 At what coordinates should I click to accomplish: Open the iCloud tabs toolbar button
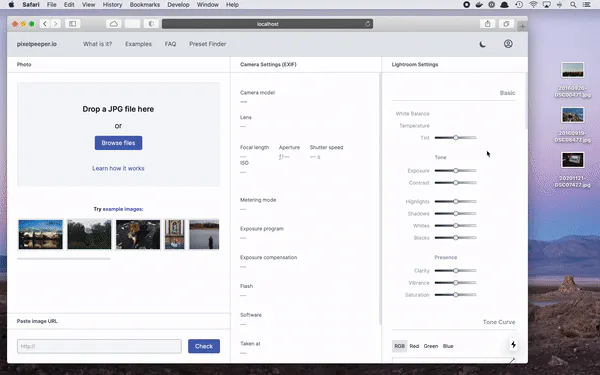(114, 24)
